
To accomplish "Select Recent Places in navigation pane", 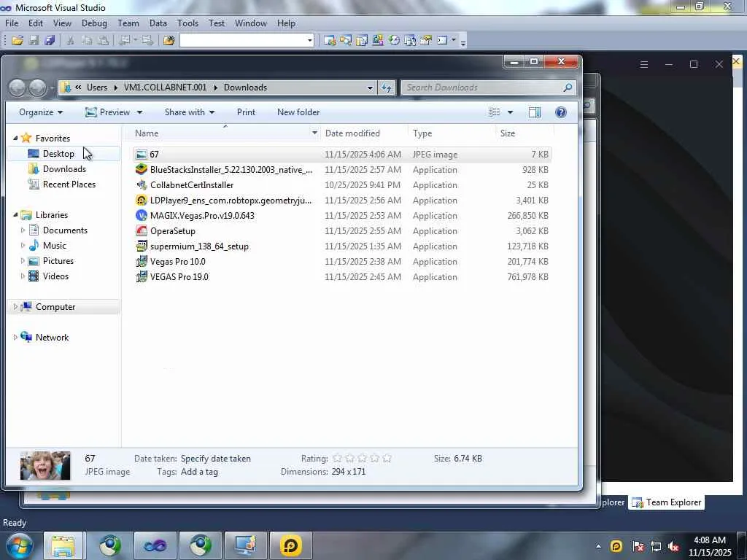I will (x=69, y=184).
